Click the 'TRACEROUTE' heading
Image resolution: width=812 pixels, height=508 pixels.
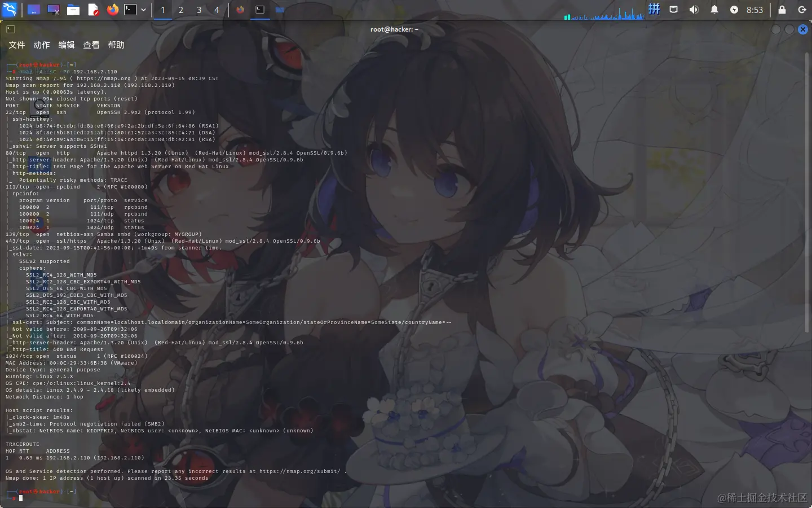(23, 444)
